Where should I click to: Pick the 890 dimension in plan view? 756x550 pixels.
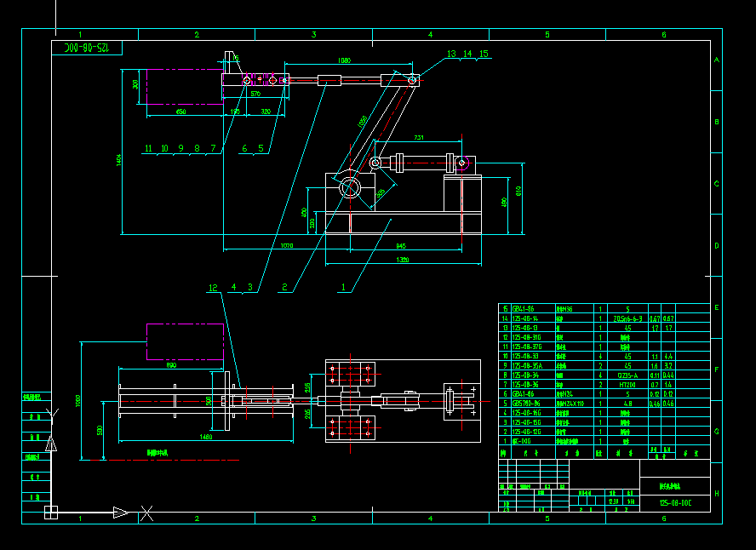coord(171,365)
